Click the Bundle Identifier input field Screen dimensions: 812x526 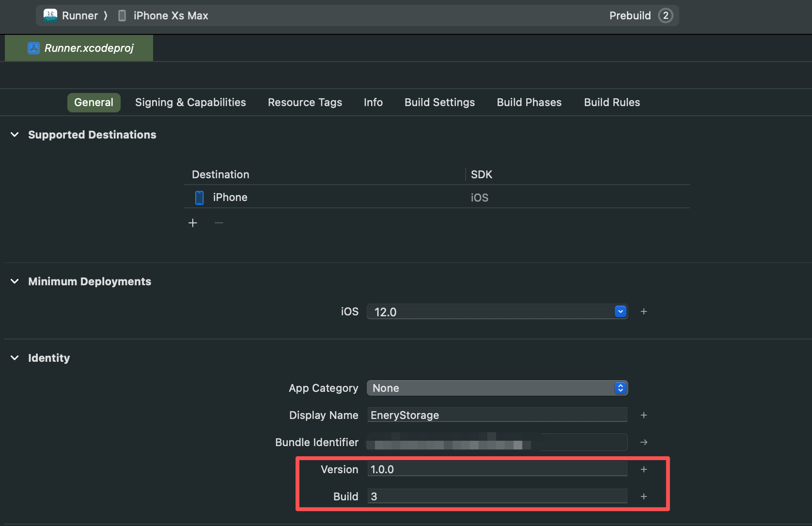pyautogui.click(x=497, y=442)
